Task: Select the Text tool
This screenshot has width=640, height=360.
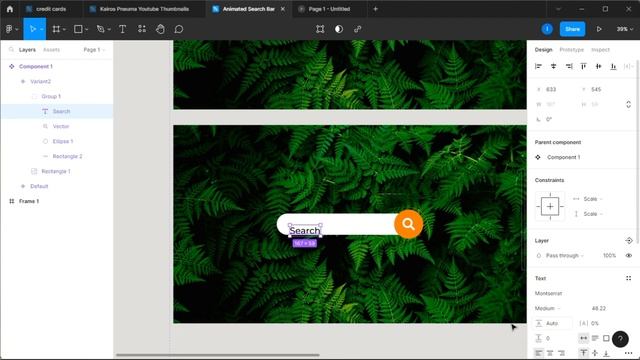Action: click(122, 29)
